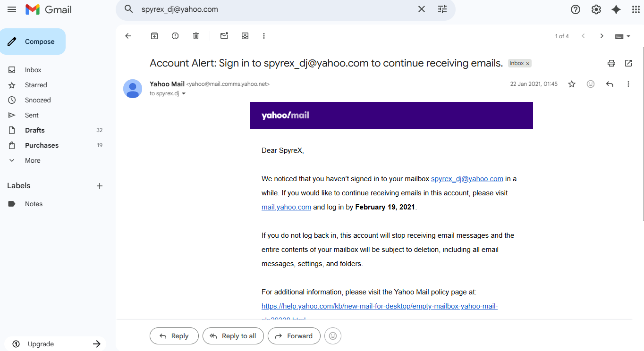Mark the email as unread
Viewport: 644px width, 351px height.
pos(224,36)
